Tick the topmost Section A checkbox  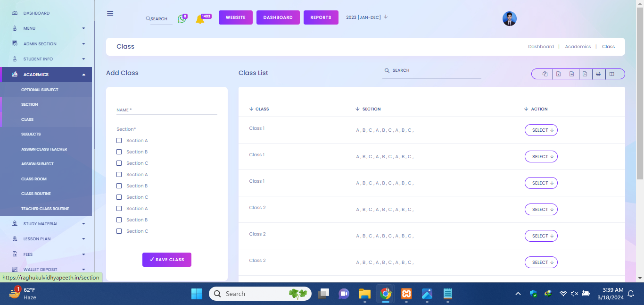119,141
